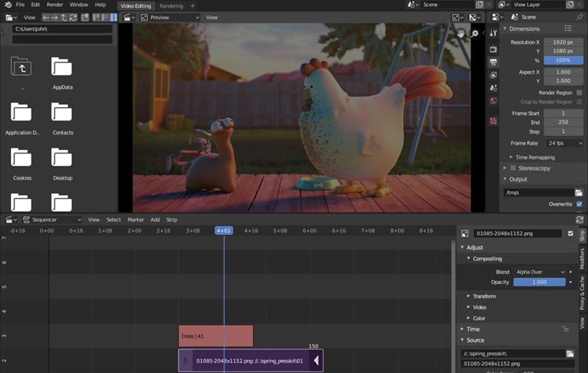Image resolution: width=588 pixels, height=373 pixels.
Task: Pin the Scene properties context
Action: tap(580, 17)
